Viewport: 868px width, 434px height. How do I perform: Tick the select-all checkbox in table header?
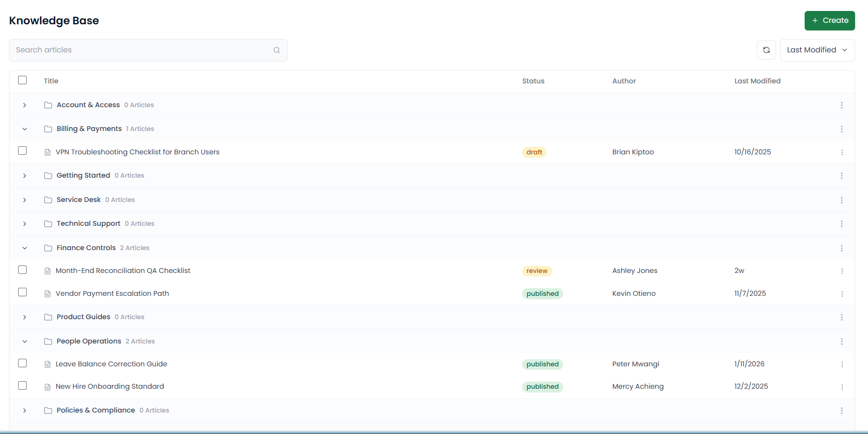[22, 80]
